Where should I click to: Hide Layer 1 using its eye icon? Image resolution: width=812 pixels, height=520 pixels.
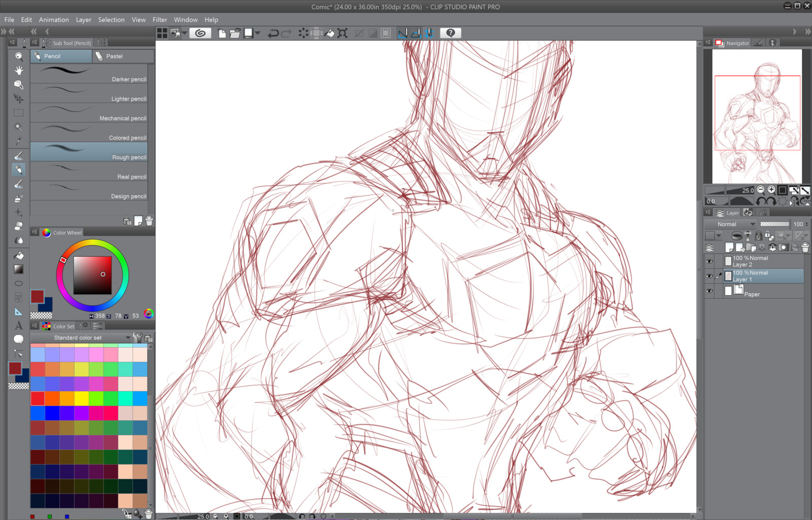click(x=709, y=276)
